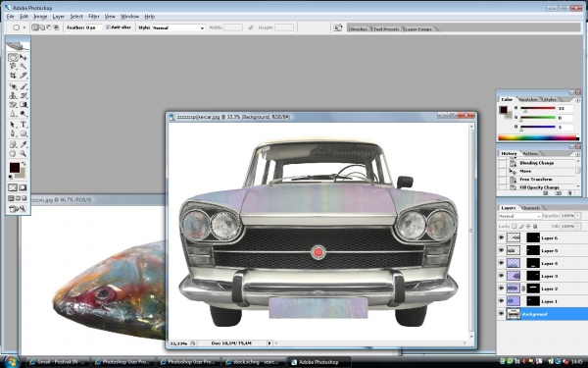Screen dimensions: 588x368
Task: Click the color spectrum ramp bar
Action: point(538,137)
